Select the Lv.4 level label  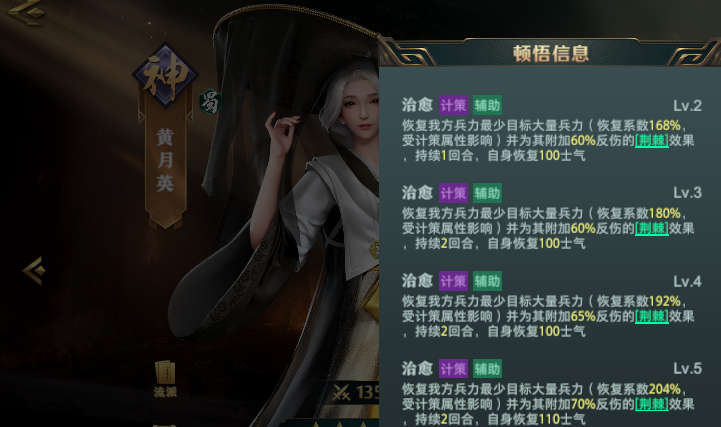click(x=687, y=281)
